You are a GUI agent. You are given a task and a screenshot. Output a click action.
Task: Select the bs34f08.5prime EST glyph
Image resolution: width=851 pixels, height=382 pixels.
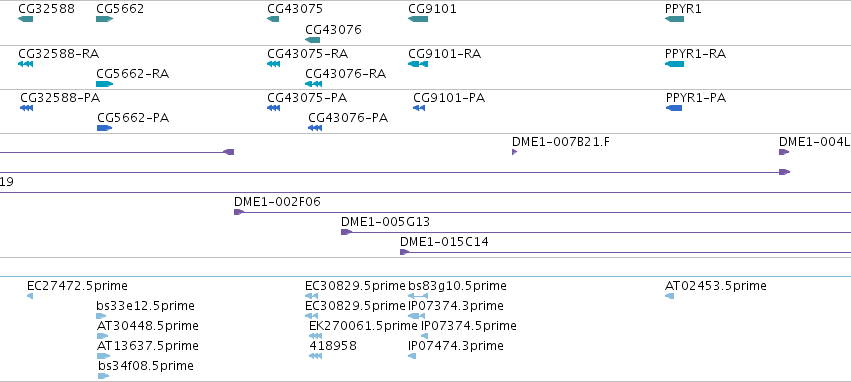tap(104, 375)
